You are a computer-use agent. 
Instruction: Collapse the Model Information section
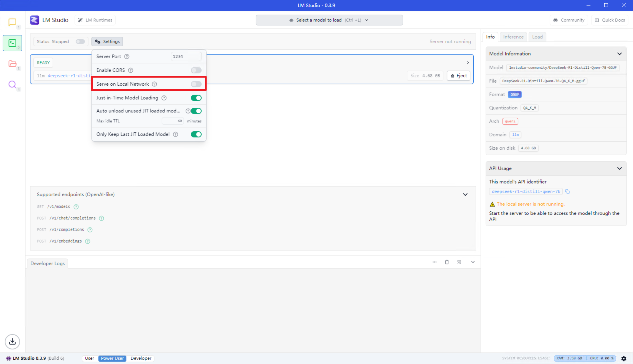[619, 54]
